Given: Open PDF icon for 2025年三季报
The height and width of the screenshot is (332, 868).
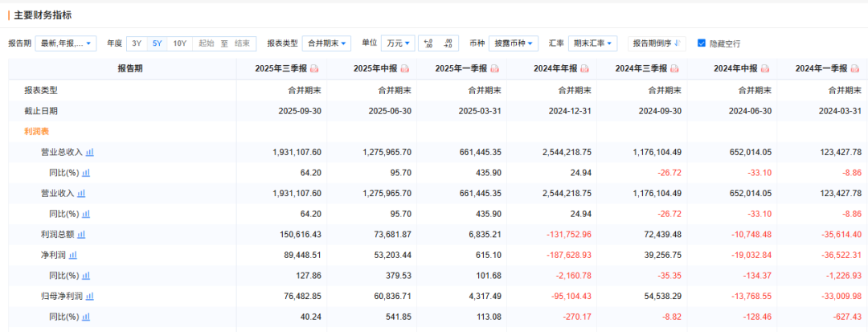Looking at the screenshot, I should (314, 68).
